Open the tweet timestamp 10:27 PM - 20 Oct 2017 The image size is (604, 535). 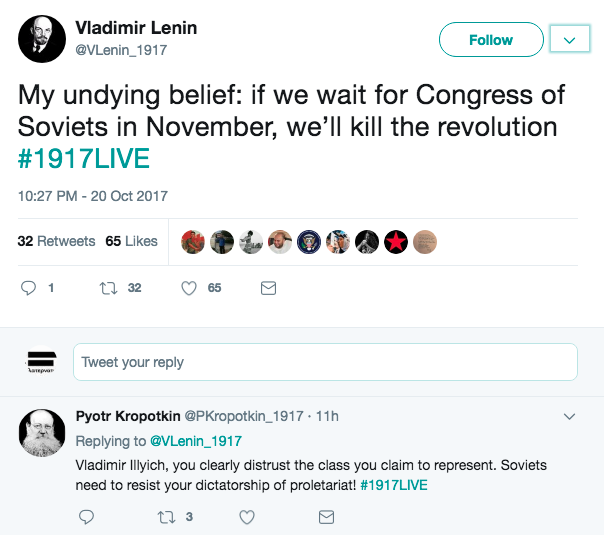coord(93,196)
